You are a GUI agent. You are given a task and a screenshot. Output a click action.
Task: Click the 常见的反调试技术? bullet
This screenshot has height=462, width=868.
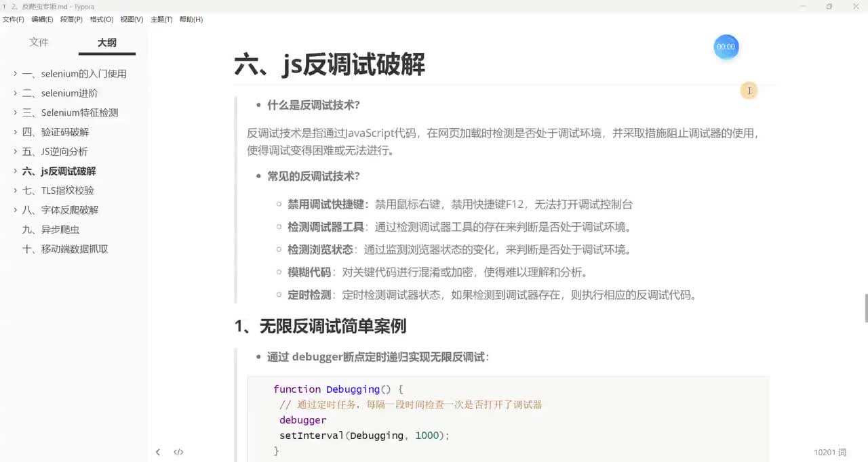pos(313,176)
